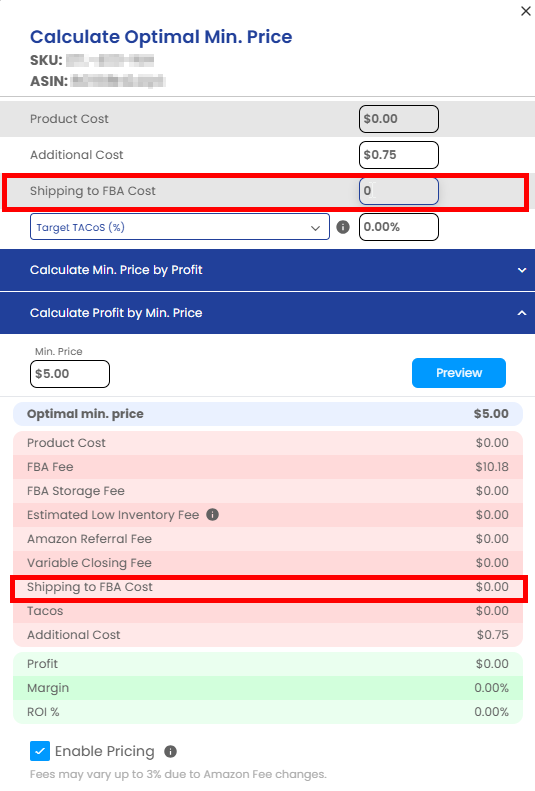Edit the Additional Cost input field

tap(398, 155)
